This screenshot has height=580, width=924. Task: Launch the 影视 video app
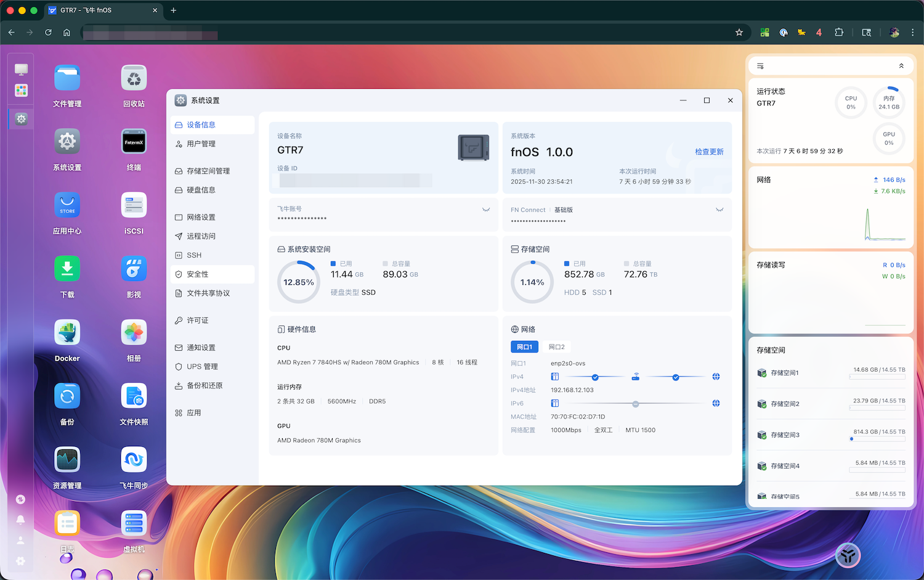pos(134,269)
